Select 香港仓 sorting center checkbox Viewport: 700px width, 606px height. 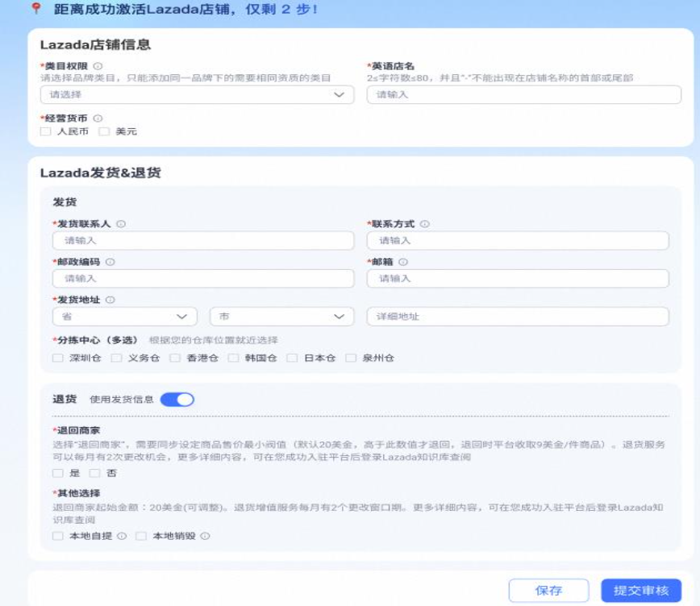point(175,358)
